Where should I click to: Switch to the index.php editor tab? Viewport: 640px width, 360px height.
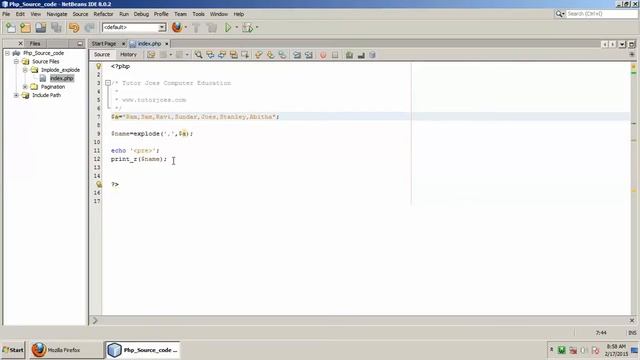tap(149, 44)
